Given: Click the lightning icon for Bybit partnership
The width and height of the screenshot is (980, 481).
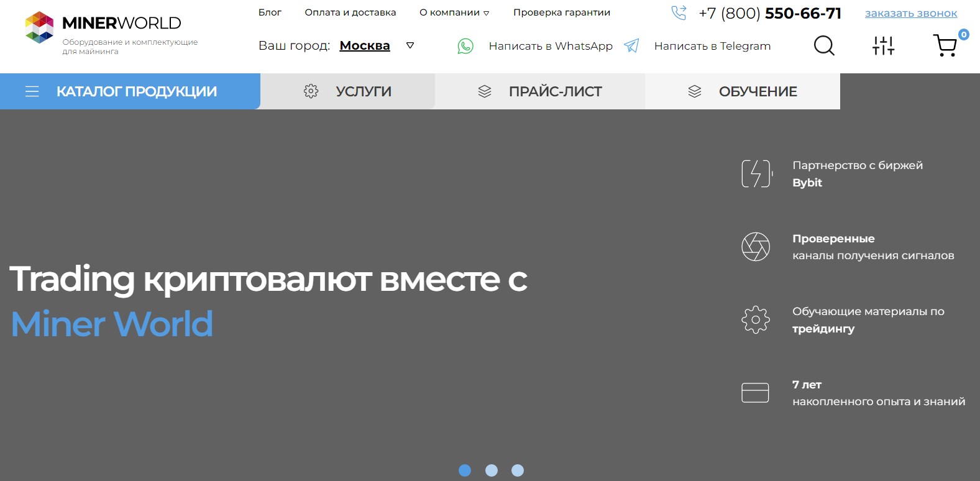Looking at the screenshot, I should 757,173.
